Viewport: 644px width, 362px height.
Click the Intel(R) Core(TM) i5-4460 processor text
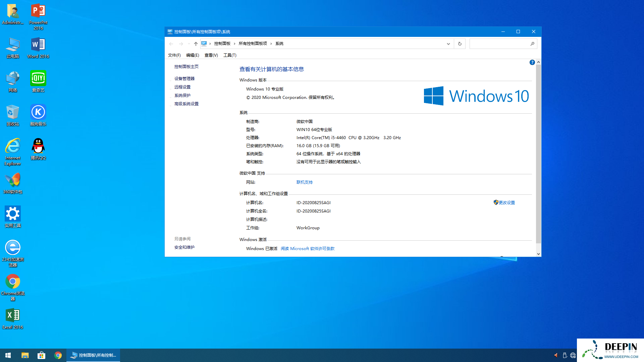[348, 138]
